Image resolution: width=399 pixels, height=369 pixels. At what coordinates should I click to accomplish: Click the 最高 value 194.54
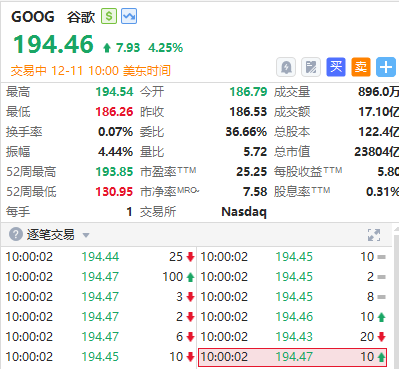coord(114,92)
